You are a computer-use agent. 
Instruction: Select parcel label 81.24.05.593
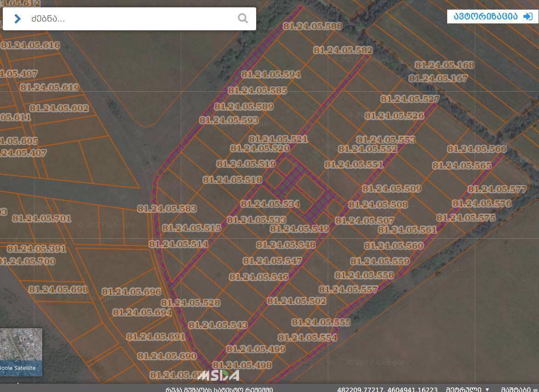[x=229, y=120]
